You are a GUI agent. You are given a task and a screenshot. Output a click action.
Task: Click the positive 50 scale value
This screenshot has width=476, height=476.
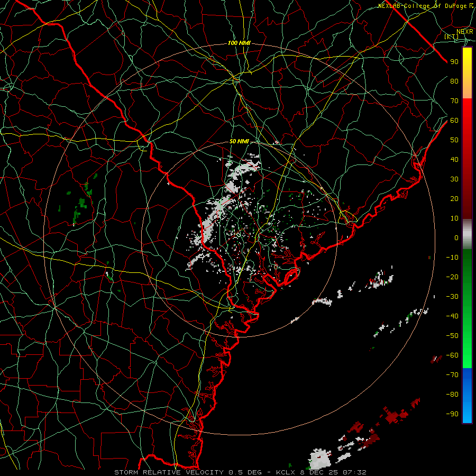[454, 140]
